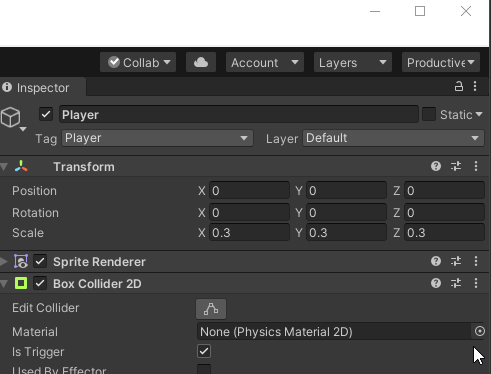Screen dimensions: 491x374
Task: Open the Layers dropdown
Action: tap(353, 62)
